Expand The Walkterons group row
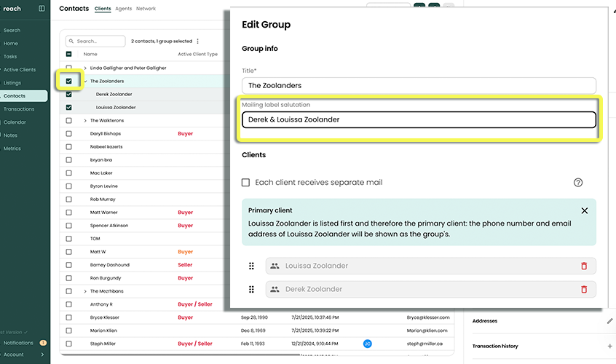 pyautogui.click(x=85, y=121)
